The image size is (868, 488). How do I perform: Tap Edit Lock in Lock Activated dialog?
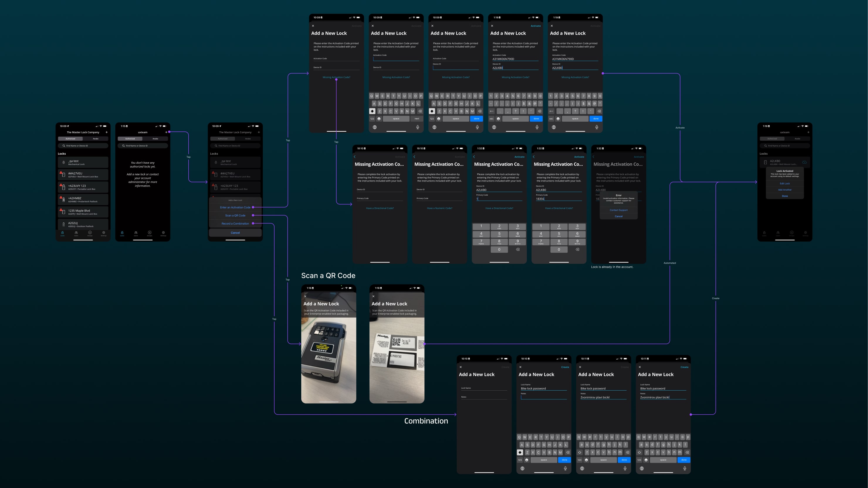[x=784, y=184]
